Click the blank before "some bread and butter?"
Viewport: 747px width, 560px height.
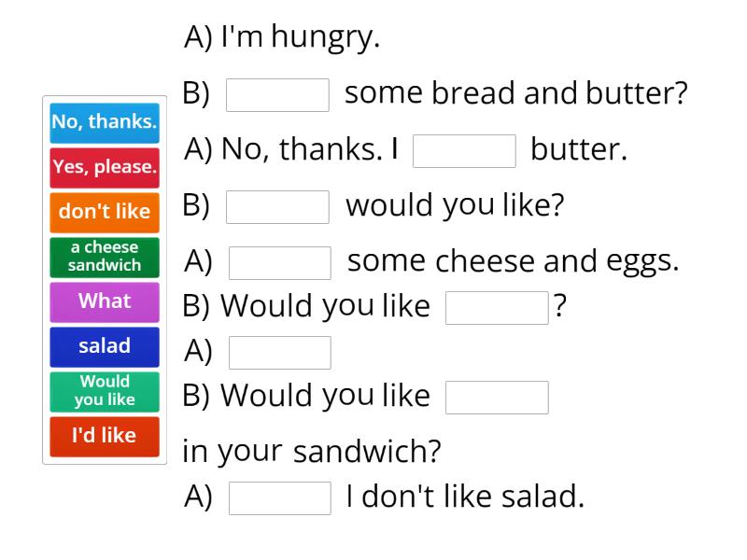pyautogui.click(x=277, y=95)
